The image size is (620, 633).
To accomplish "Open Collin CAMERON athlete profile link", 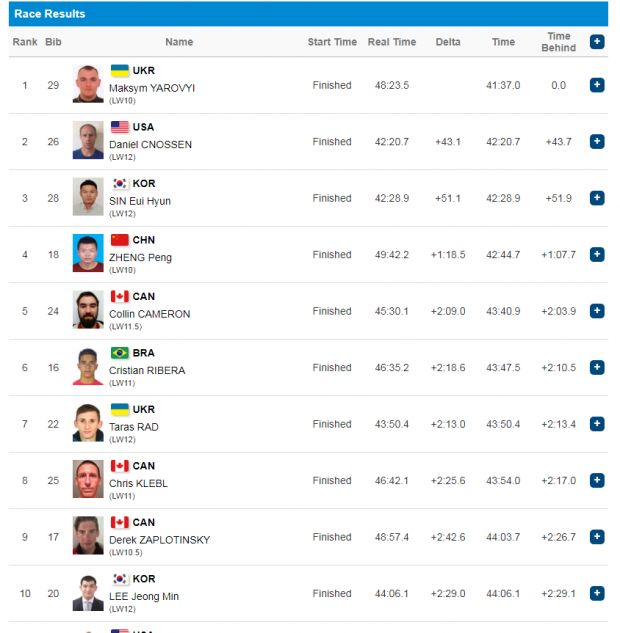I will [x=149, y=314].
